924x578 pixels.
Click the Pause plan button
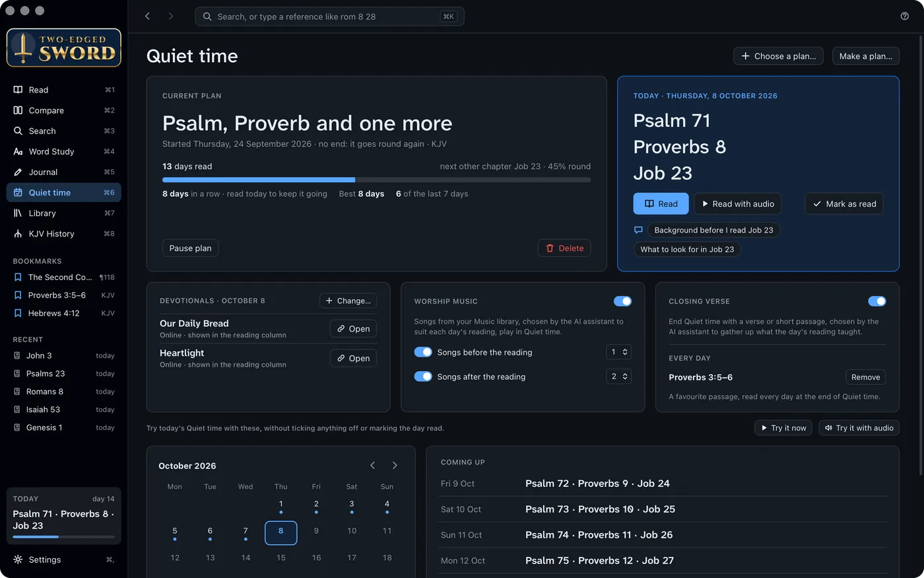click(191, 248)
